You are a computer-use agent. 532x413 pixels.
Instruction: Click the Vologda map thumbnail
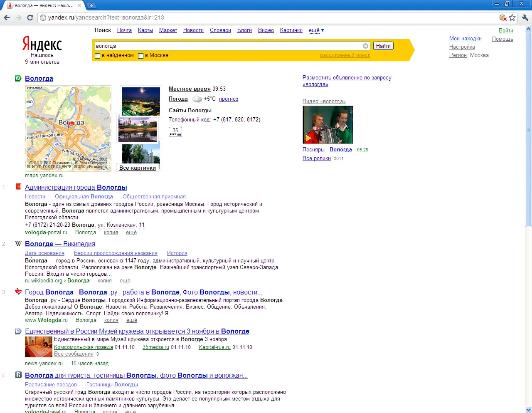pyautogui.click(x=68, y=129)
